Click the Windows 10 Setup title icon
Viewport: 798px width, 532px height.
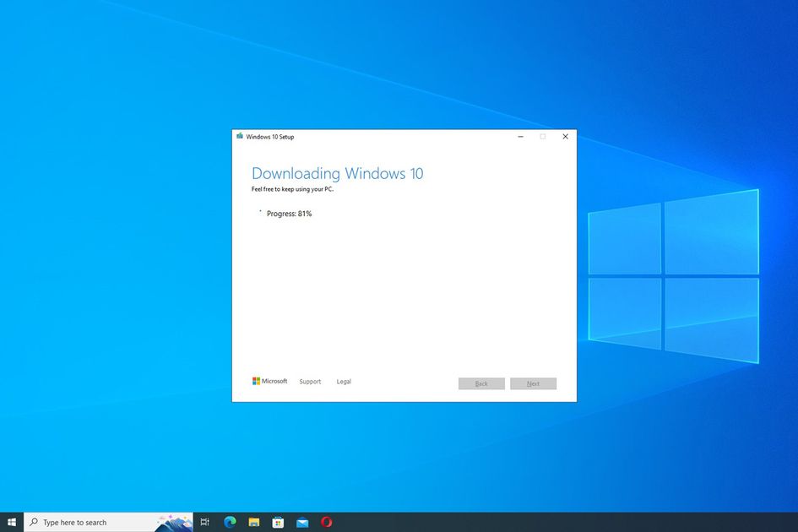click(240, 136)
